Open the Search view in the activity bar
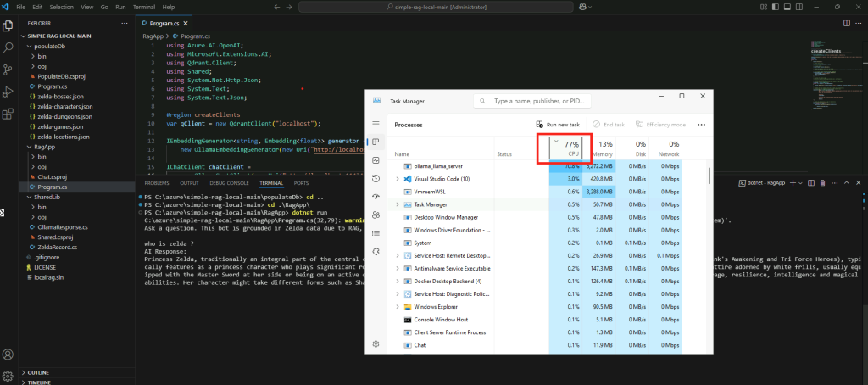This screenshot has height=385, width=868. (8, 47)
